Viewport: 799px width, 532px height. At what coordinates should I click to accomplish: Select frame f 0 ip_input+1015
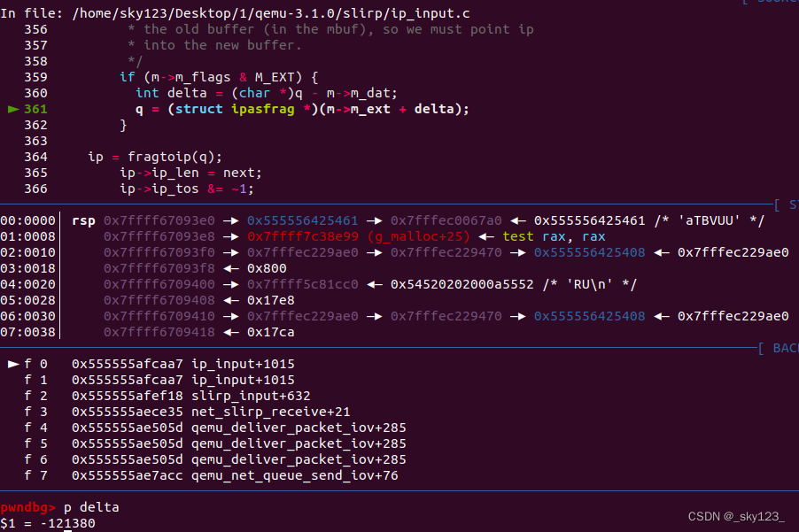[x=159, y=364]
